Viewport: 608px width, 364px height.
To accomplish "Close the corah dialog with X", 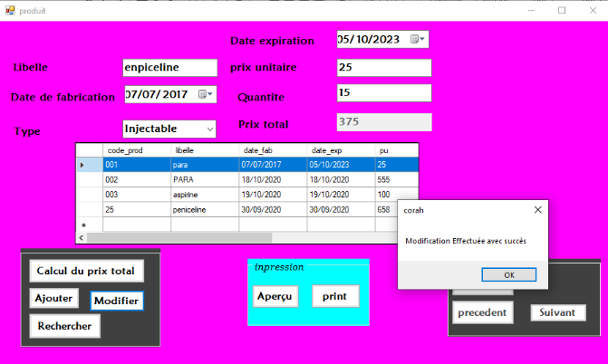I will 538,210.
